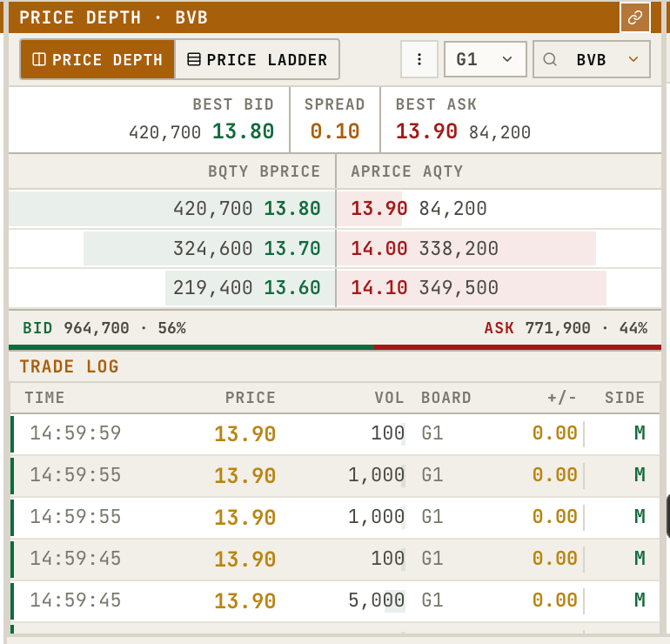Switch to the Price Ladder tab
Image resolution: width=670 pixels, height=644 pixels.
(x=258, y=59)
